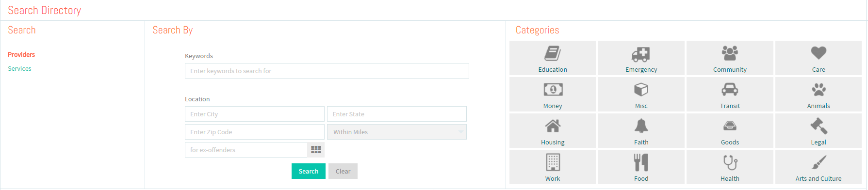
Task: Select the Animals paw category
Action: 819,94
